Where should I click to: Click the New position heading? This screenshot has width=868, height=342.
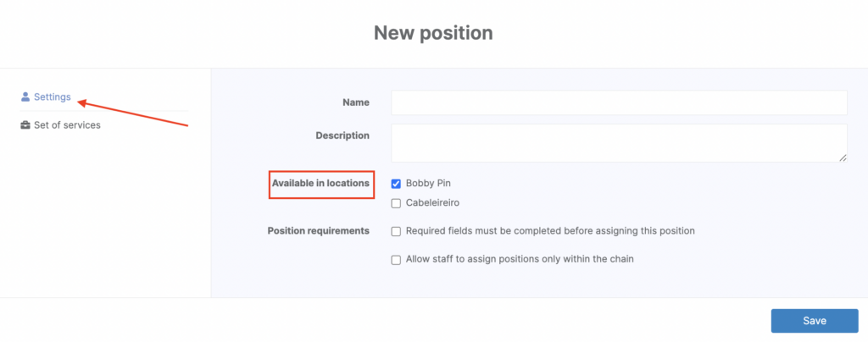[433, 34]
